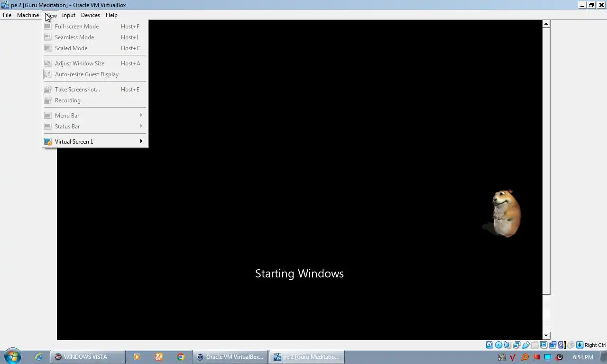Click the red V tray icon
Viewport: 607px width, 364px height.
click(514, 357)
